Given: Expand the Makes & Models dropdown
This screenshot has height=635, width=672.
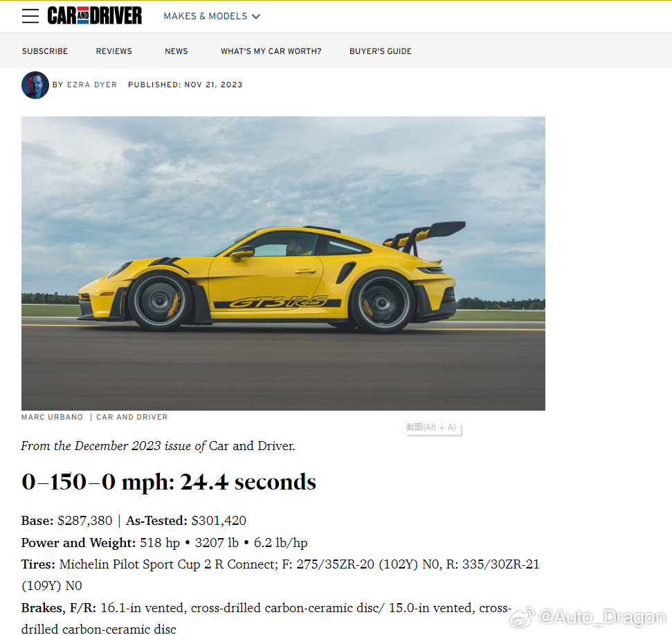Looking at the screenshot, I should point(212,17).
